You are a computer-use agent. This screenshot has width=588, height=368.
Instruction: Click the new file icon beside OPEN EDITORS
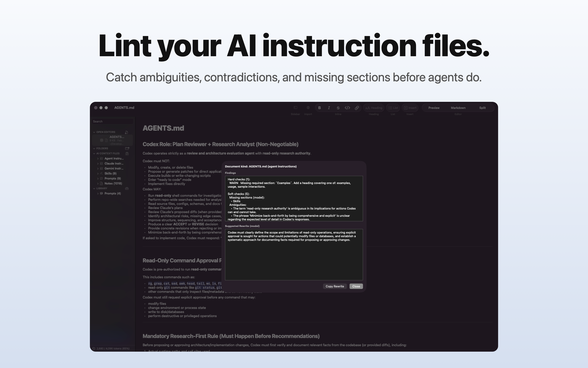pos(126,132)
